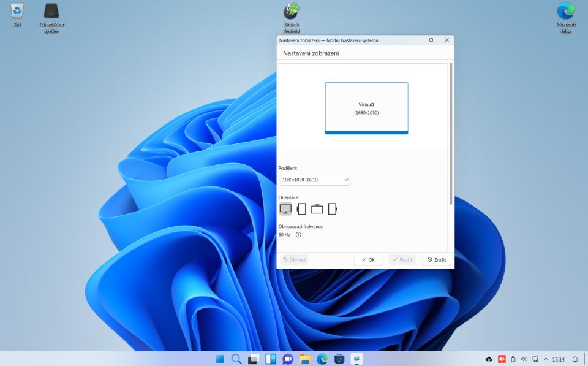Launch Edge from the taskbar
The image size is (588, 366).
[x=322, y=359]
